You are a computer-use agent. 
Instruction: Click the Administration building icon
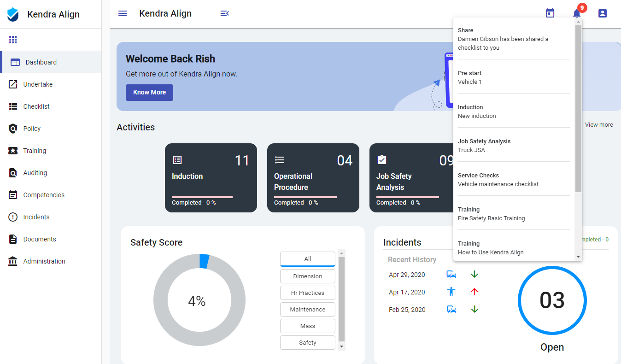pos(13,261)
